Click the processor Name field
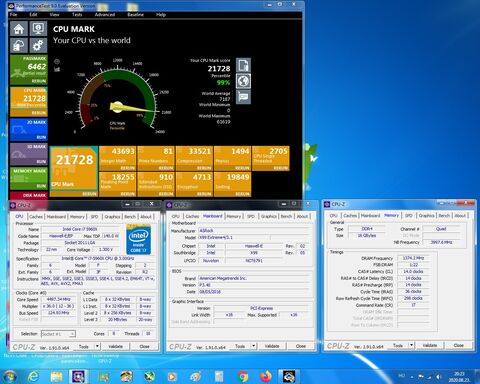This screenshot has height=384, width=480. tap(80, 229)
